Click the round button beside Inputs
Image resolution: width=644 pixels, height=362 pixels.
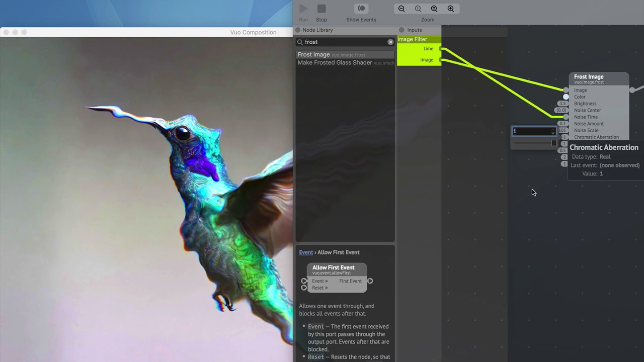[x=401, y=30]
